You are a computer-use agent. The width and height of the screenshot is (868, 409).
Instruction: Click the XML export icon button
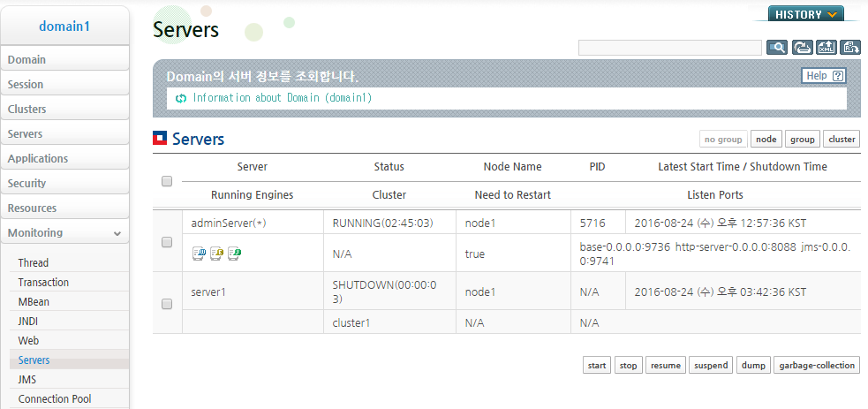(826, 48)
